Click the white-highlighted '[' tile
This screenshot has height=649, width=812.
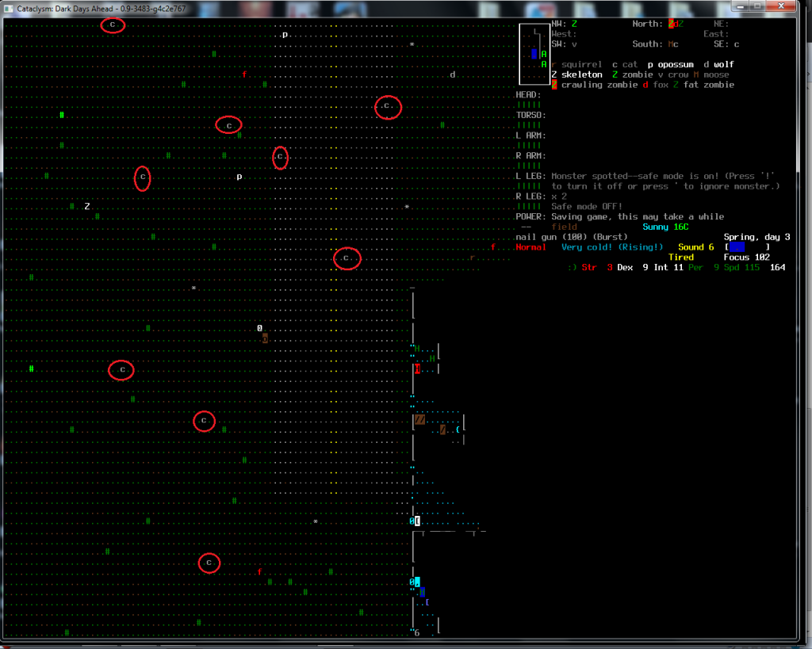[x=417, y=521]
